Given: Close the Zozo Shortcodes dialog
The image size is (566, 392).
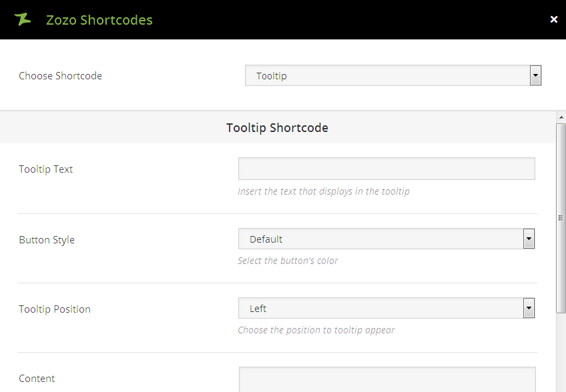Looking at the screenshot, I should tap(553, 19).
